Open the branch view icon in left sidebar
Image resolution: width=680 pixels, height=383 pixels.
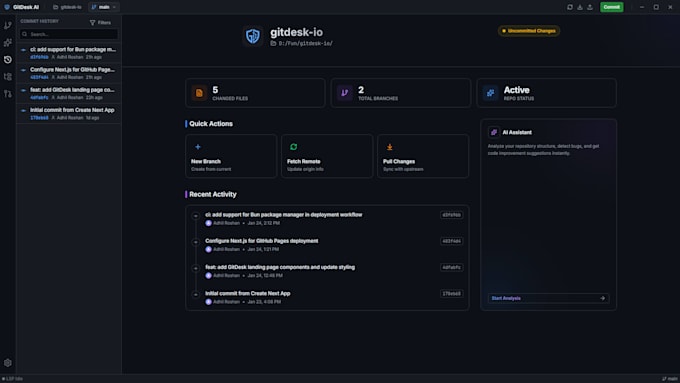pyautogui.click(x=8, y=25)
